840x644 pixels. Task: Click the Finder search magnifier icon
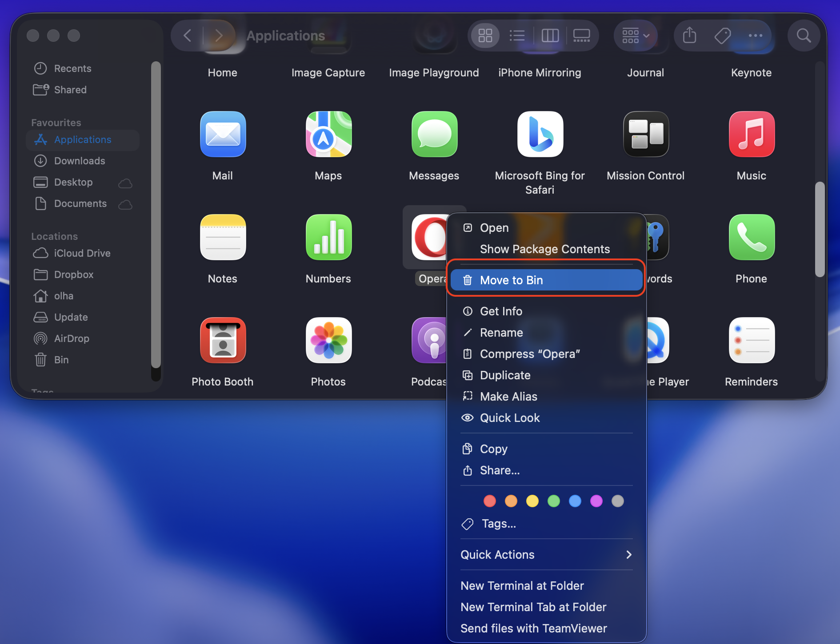pyautogui.click(x=804, y=36)
